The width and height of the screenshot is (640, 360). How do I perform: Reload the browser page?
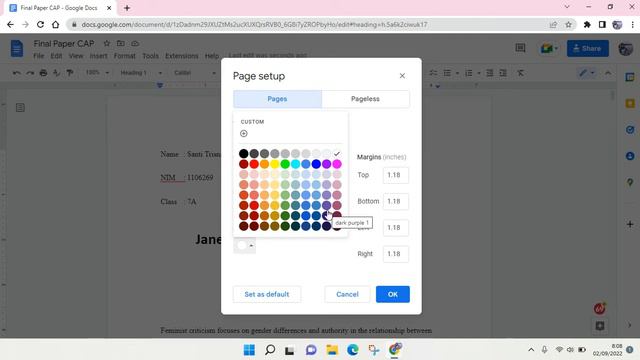(40, 24)
